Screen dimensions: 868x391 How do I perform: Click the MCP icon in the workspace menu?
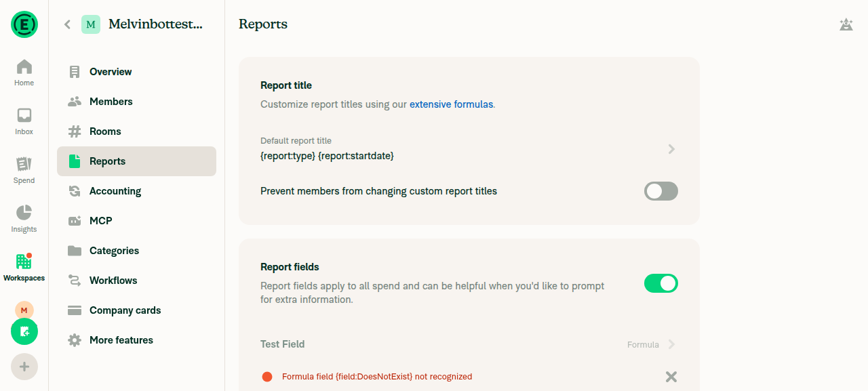[x=75, y=221]
